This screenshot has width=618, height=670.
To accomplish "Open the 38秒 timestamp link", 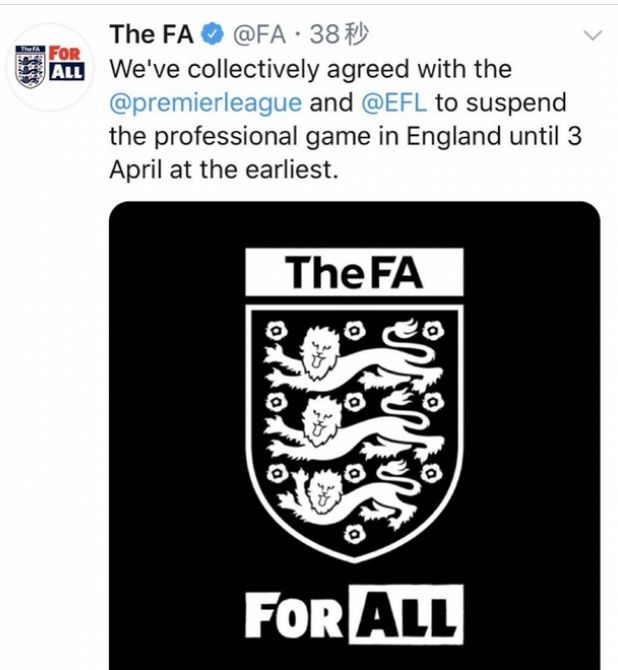I will (338, 35).
